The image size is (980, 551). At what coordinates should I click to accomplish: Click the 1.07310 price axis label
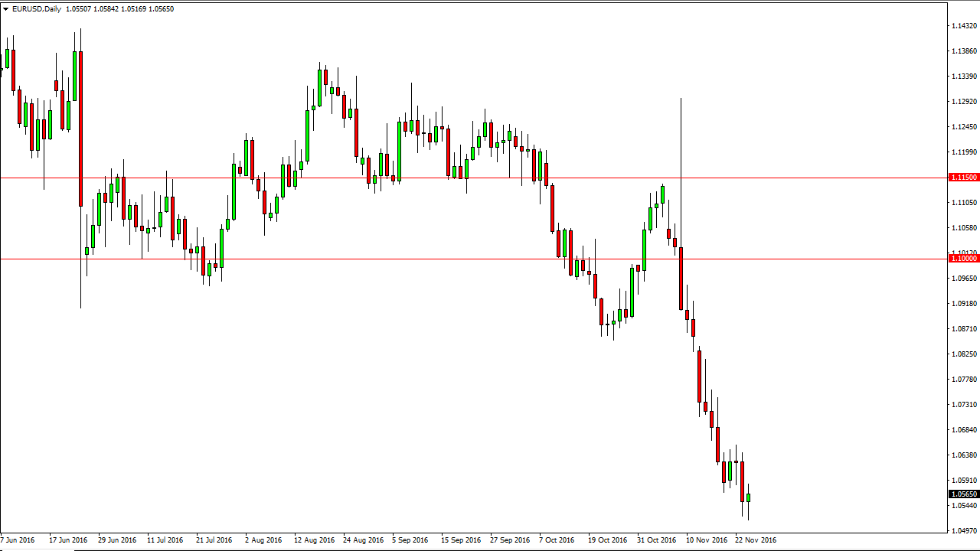(964, 405)
